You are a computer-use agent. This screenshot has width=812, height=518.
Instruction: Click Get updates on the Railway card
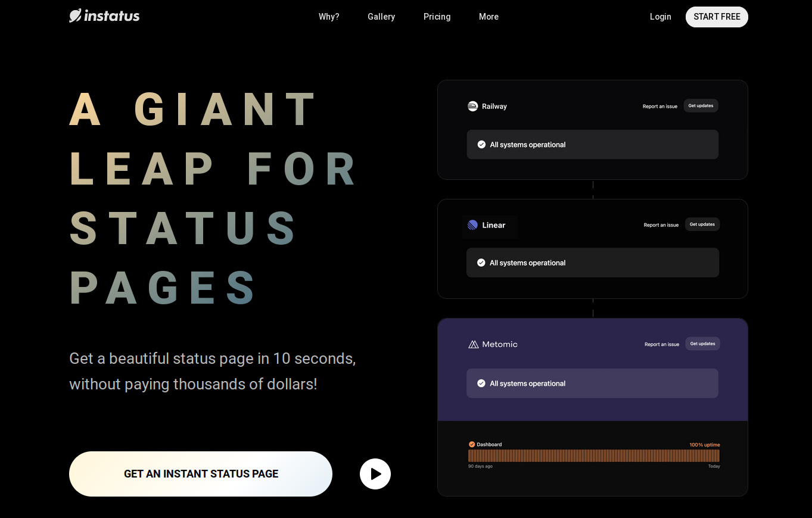point(701,105)
